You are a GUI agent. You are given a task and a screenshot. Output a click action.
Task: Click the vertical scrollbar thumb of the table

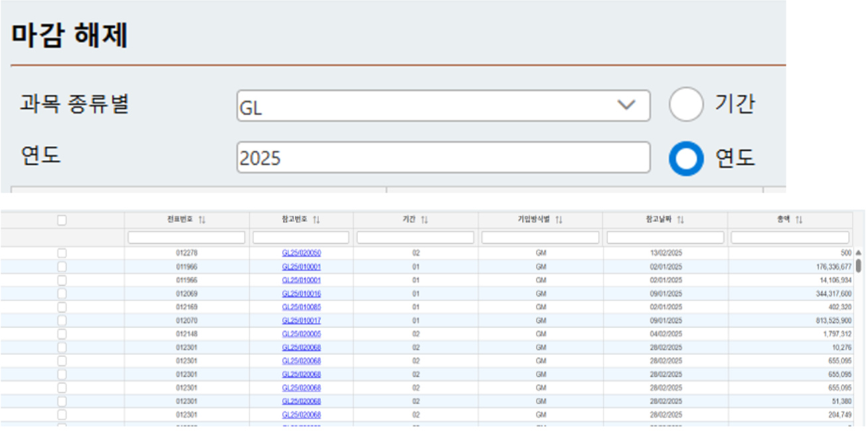[858, 266]
